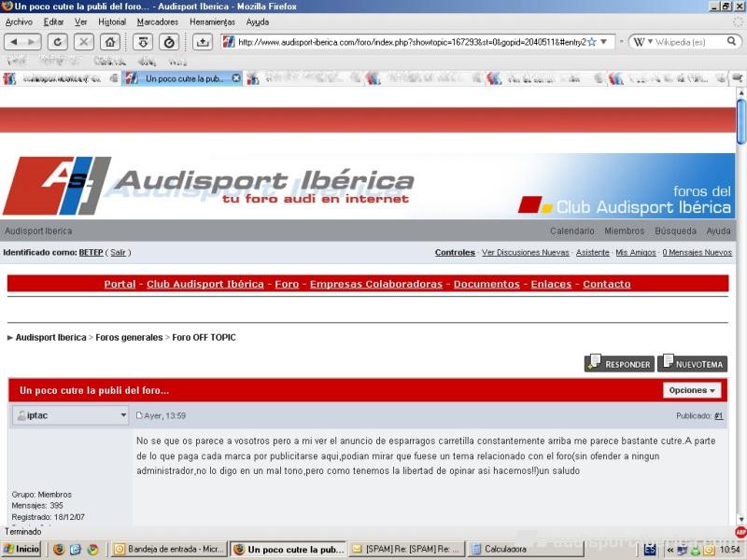Launch Firefox from the Quick Launch bar
The width and height of the screenshot is (747, 560).
click(59, 549)
